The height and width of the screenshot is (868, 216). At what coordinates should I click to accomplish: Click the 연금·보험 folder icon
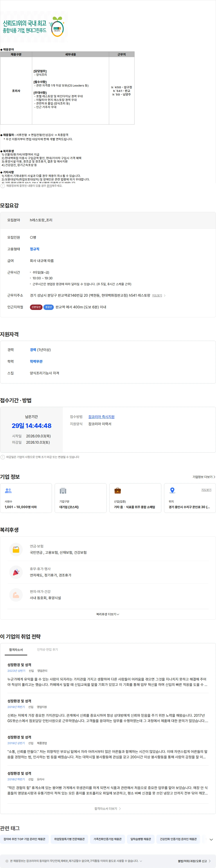[16, 550]
